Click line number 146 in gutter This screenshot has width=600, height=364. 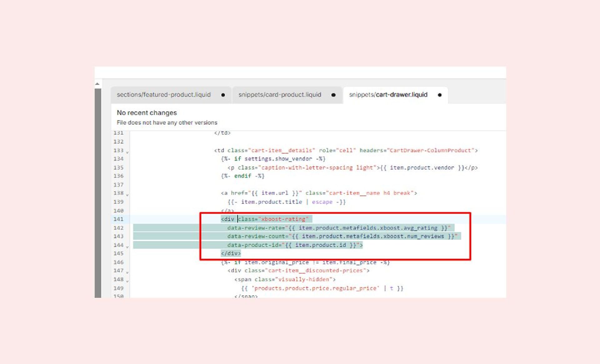point(118,262)
